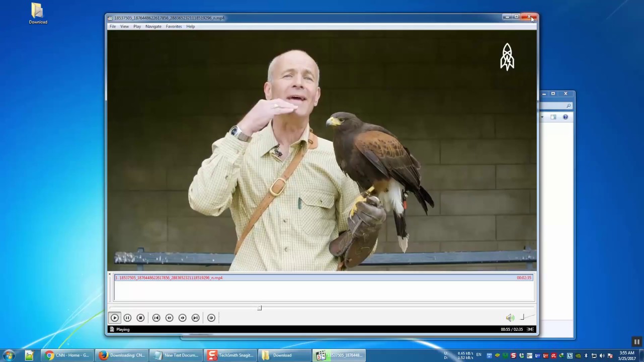This screenshot has height=362, width=644.
Task: Open the Favorites menu
Action: click(x=174, y=26)
